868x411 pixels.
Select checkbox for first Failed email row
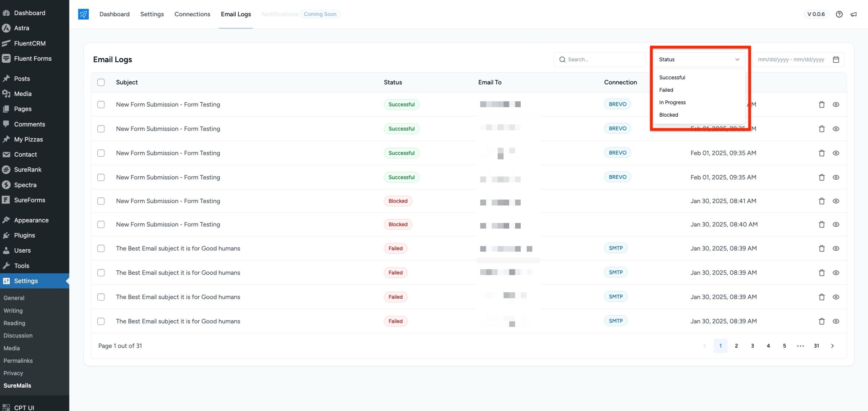pyautogui.click(x=101, y=248)
